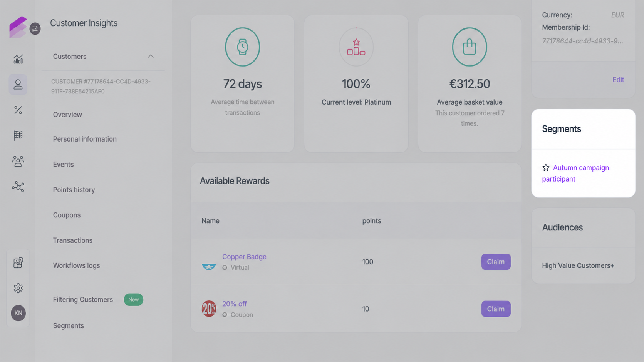This screenshot has width=644, height=362.
Task: Open the analytics chart icon in sidebar
Action: pos(18,59)
